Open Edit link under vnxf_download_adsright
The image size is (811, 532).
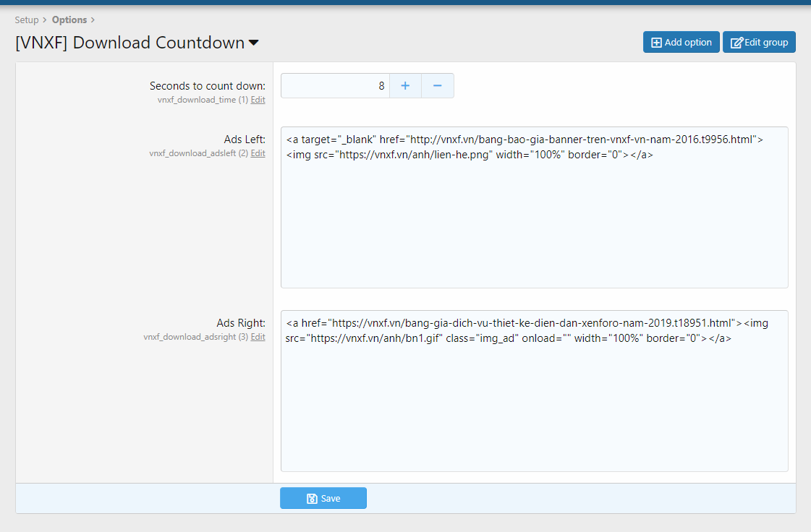tap(258, 337)
